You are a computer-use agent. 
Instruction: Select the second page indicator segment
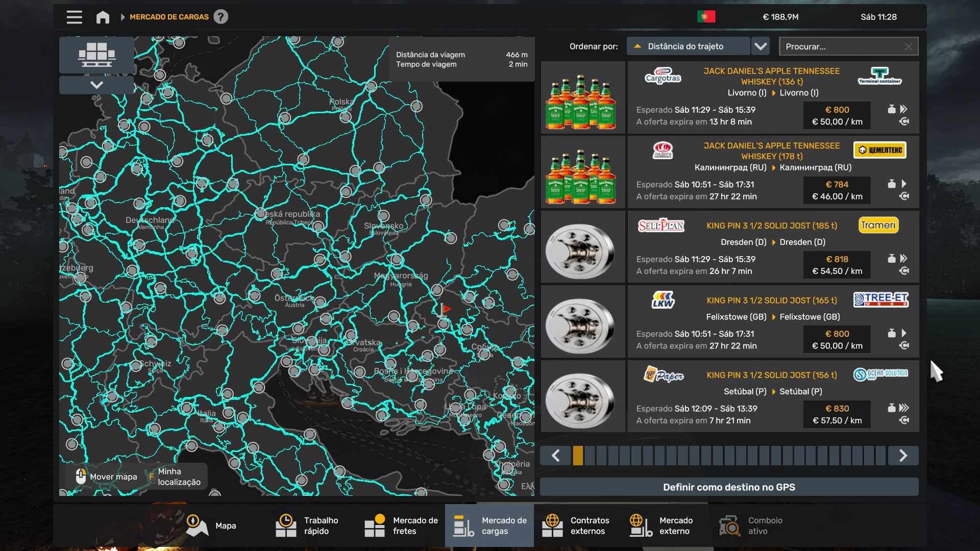coord(590,456)
